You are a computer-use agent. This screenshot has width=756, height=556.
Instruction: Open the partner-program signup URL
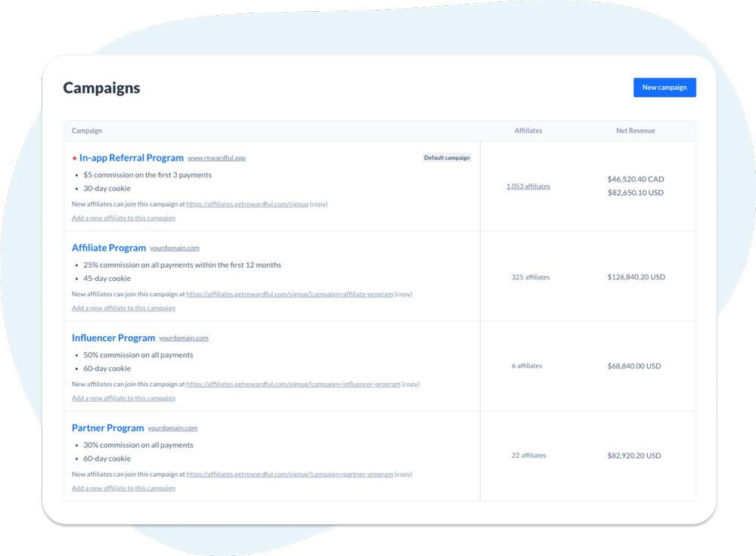[290, 474]
